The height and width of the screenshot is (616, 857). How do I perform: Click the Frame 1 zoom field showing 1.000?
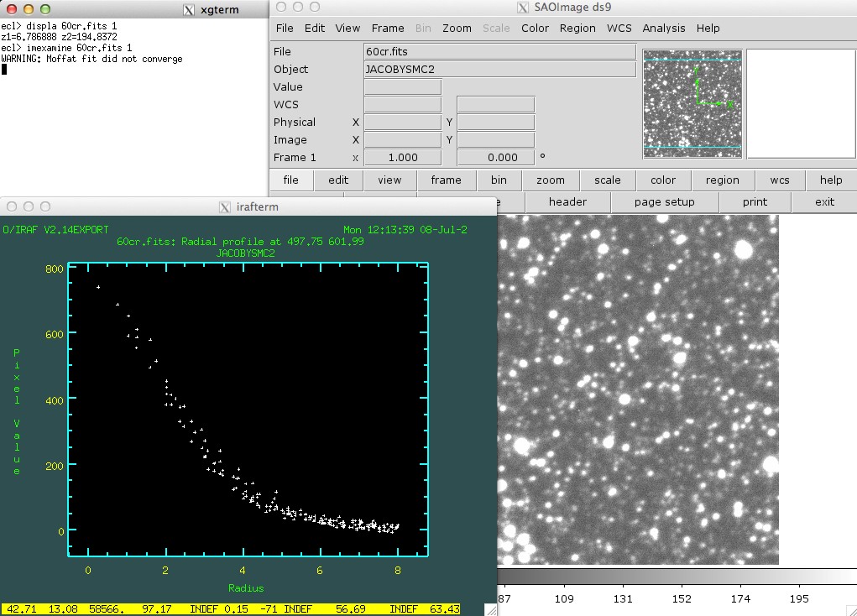click(x=403, y=158)
